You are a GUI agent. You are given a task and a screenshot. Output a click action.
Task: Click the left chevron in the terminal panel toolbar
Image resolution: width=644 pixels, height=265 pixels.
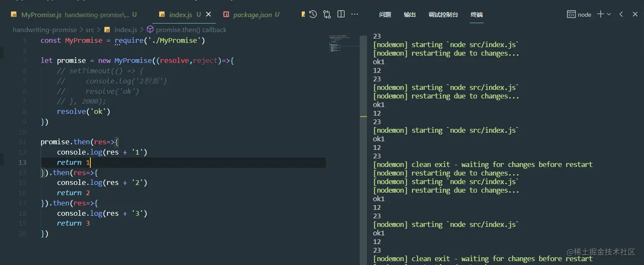click(621, 14)
